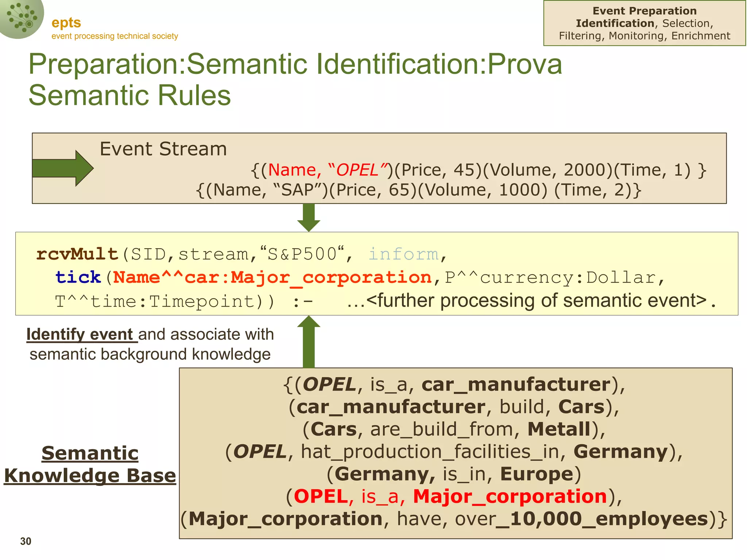747x560 pixels.
Task: Click the red 'OPEL, is_a, Major_corporation' triple
Action: 450,497
